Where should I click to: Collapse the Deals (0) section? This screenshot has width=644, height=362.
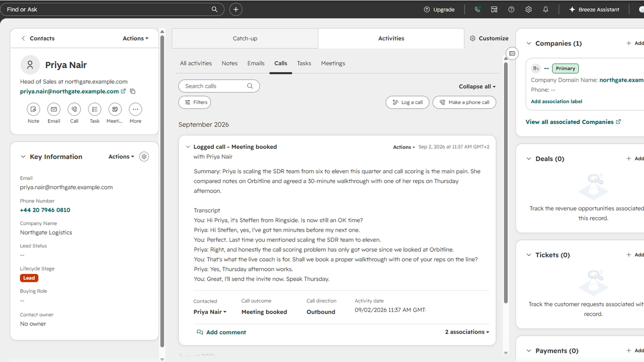coord(529,158)
